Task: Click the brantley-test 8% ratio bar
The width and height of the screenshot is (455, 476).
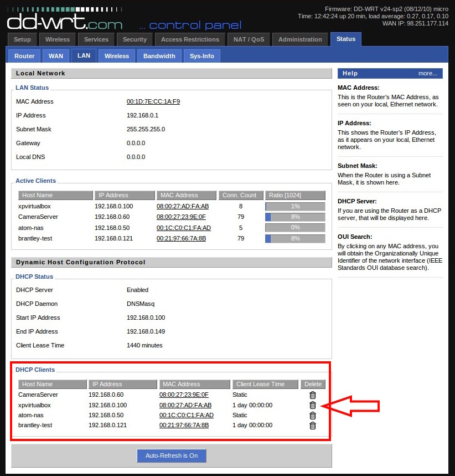Action: click(x=295, y=239)
